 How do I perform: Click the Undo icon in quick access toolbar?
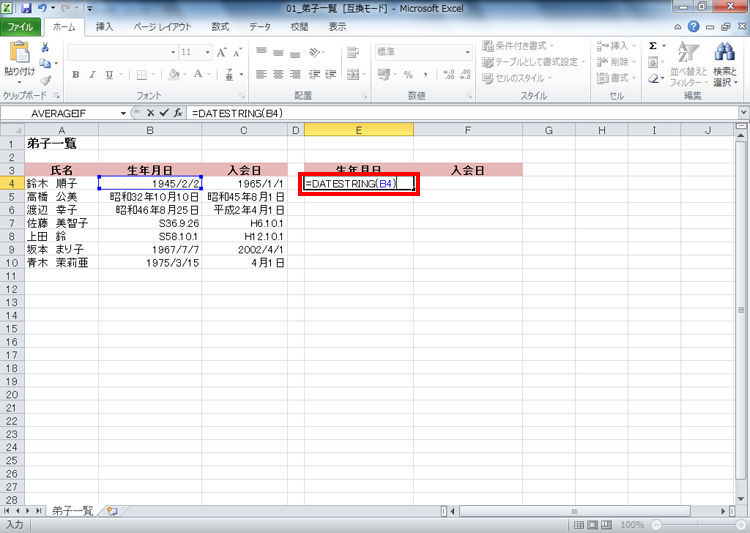(42, 8)
